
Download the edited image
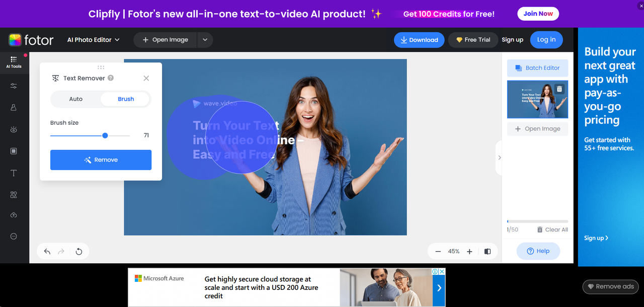click(x=419, y=40)
